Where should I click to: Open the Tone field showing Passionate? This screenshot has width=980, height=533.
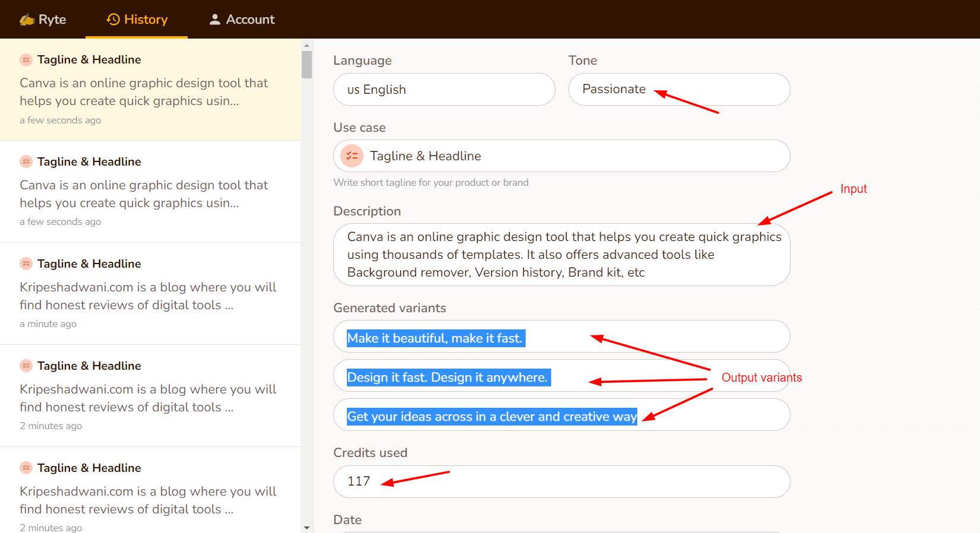point(678,90)
